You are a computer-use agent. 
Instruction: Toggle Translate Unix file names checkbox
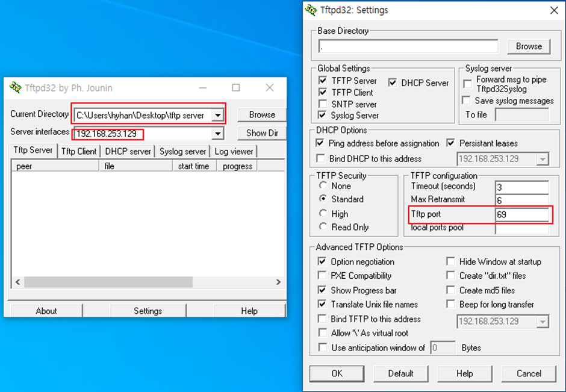[x=322, y=304]
